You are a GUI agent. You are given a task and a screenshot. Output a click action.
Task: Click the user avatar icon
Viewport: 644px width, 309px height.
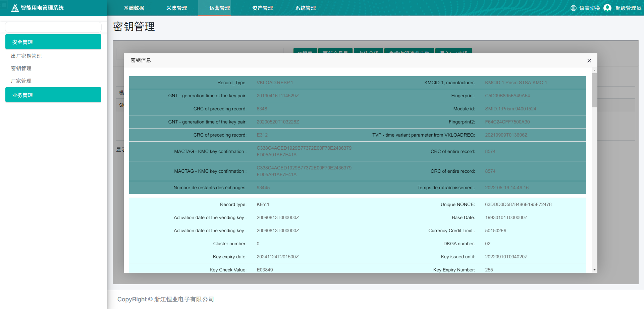pyautogui.click(x=607, y=8)
